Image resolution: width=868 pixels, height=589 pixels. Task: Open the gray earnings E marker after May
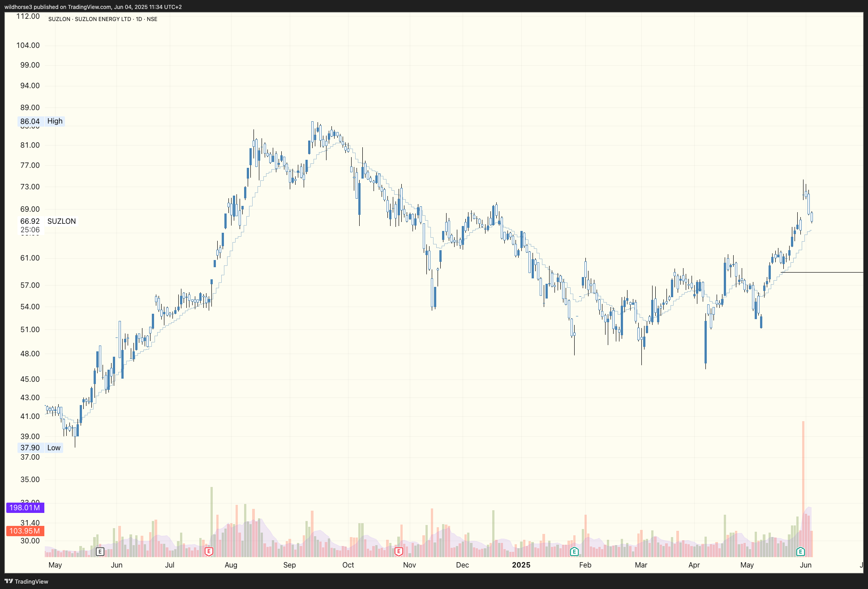[x=100, y=551]
